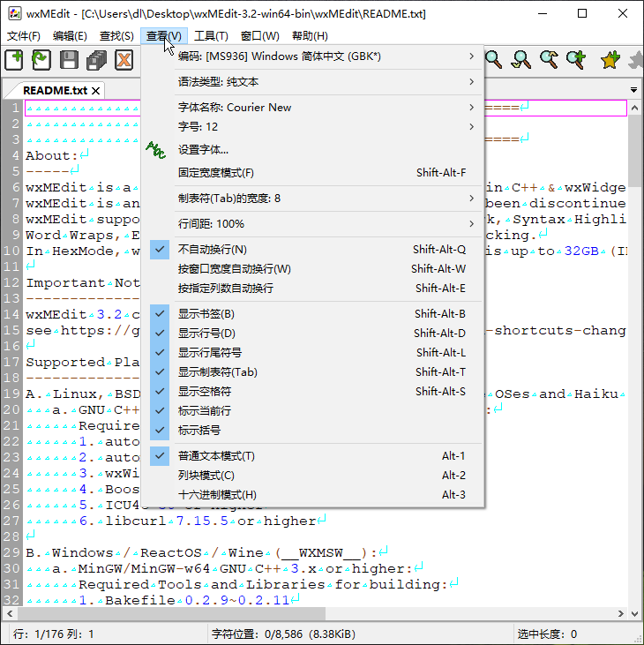Image resolution: width=644 pixels, height=645 pixels.
Task: Click the horizontal scrollbar thumb
Action: coord(171,614)
